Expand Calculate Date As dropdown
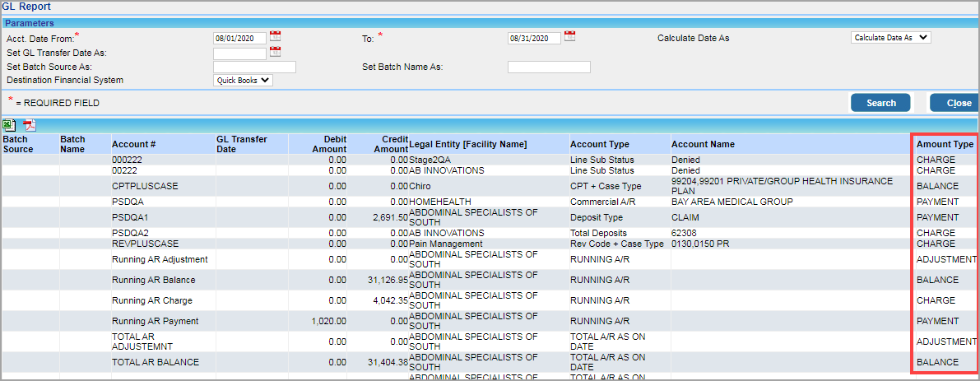The width and height of the screenshot is (980, 381). click(891, 38)
